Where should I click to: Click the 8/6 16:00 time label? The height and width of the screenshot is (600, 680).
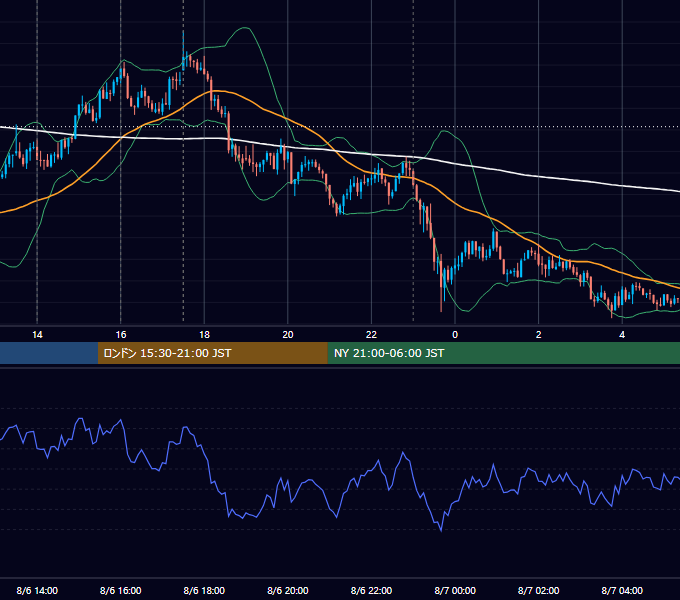point(121,590)
